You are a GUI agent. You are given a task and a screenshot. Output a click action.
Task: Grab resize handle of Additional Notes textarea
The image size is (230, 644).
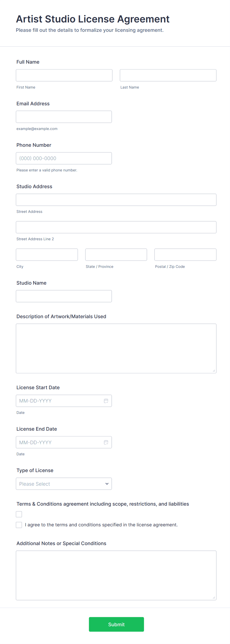coord(214,597)
